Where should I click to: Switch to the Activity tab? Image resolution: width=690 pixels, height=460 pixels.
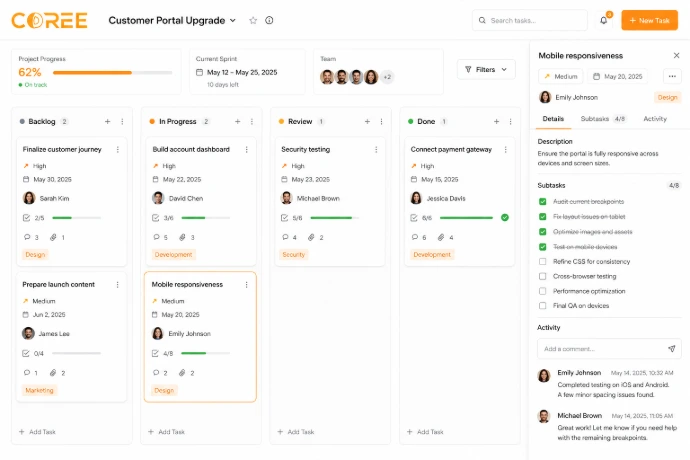[x=655, y=119]
